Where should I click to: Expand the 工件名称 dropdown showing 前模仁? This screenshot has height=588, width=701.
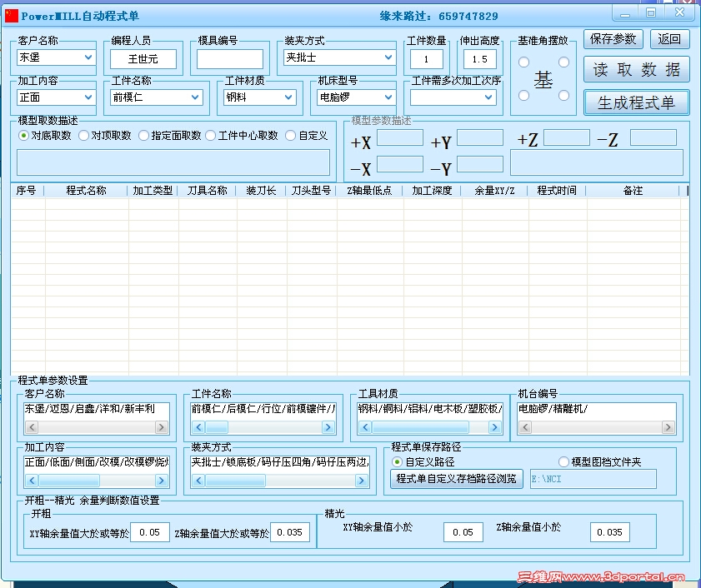tap(156, 97)
